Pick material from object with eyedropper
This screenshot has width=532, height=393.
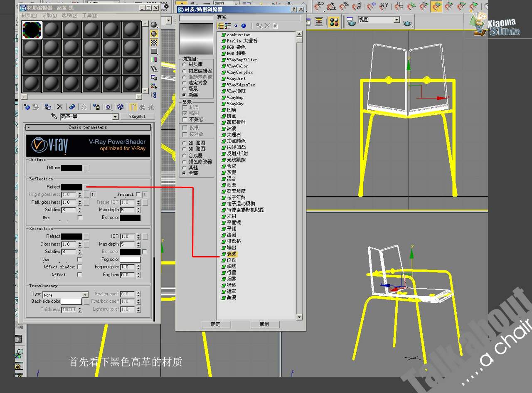(x=54, y=116)
